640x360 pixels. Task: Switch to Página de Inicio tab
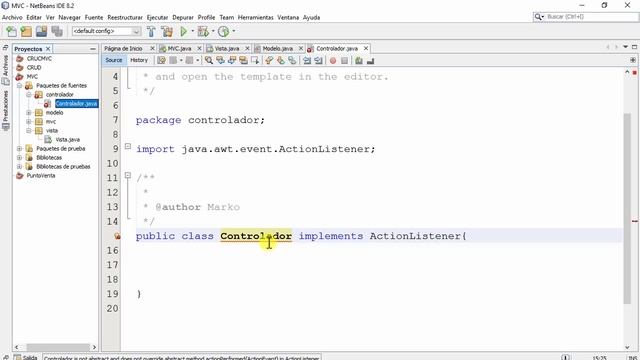123,49
